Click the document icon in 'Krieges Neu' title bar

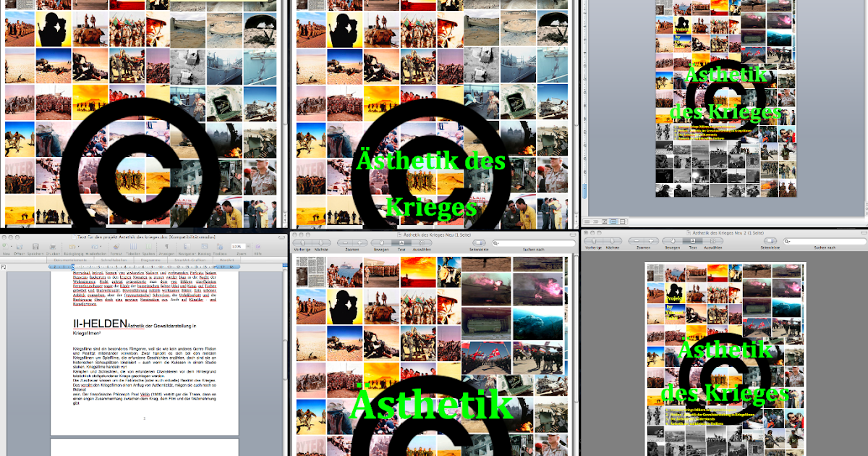400,235
